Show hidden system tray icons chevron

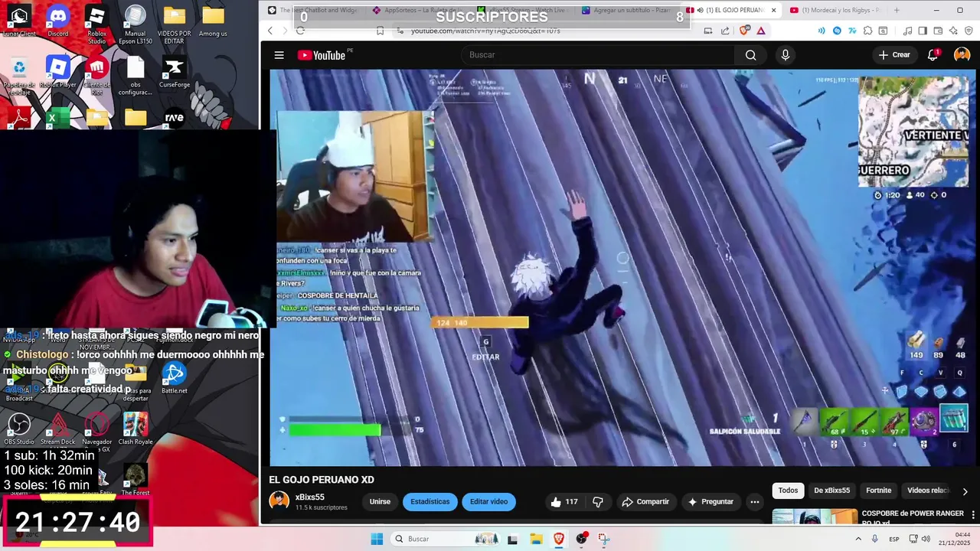pos(858,539)
